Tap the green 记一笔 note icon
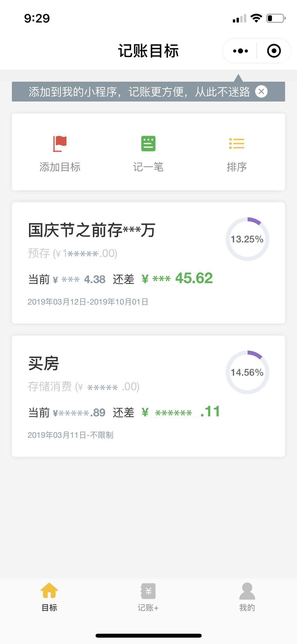297x644 pixels. pyautogui.click(x=148, y=143)
